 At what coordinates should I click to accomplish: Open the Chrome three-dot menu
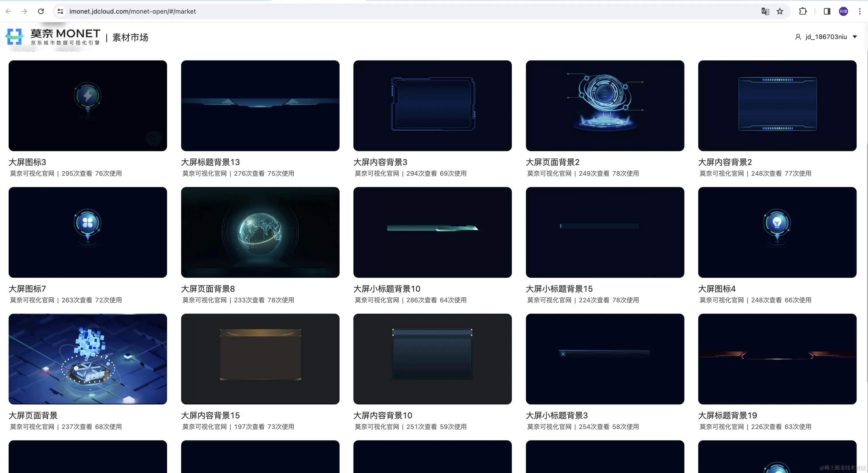[860, 11]
